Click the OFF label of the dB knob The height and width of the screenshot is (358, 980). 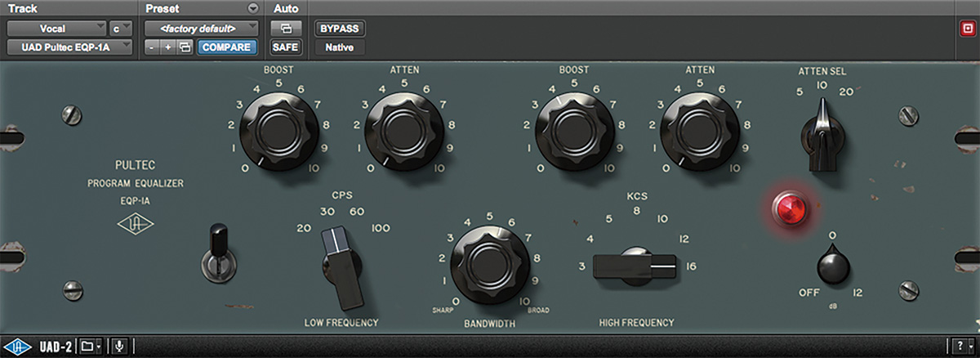click(x=810, y=293)
